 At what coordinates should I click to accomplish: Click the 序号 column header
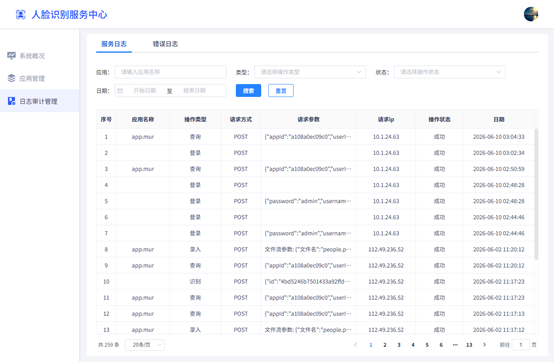point(106,119)
